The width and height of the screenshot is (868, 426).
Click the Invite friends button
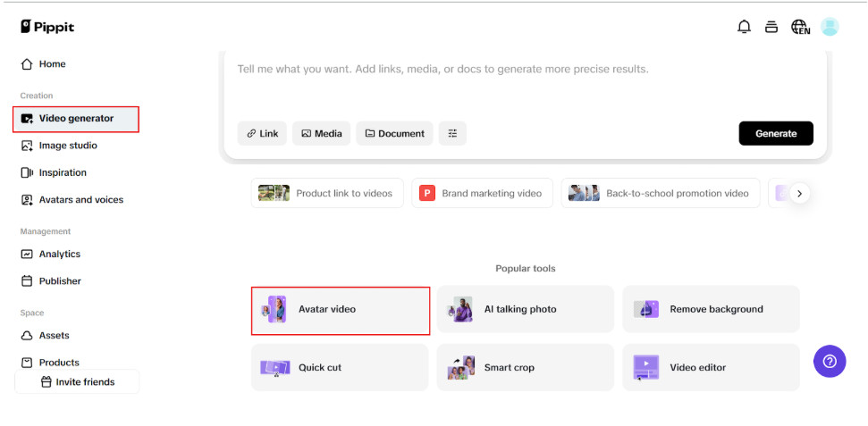77,381
